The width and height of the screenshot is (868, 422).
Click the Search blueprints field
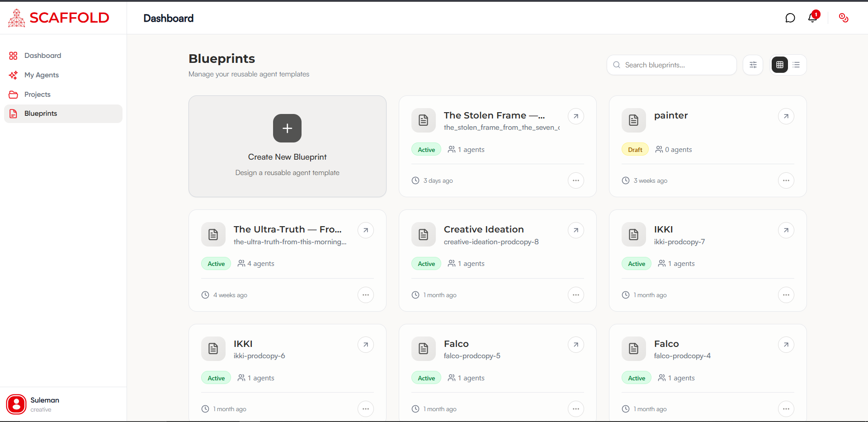(x=672, y=65)
